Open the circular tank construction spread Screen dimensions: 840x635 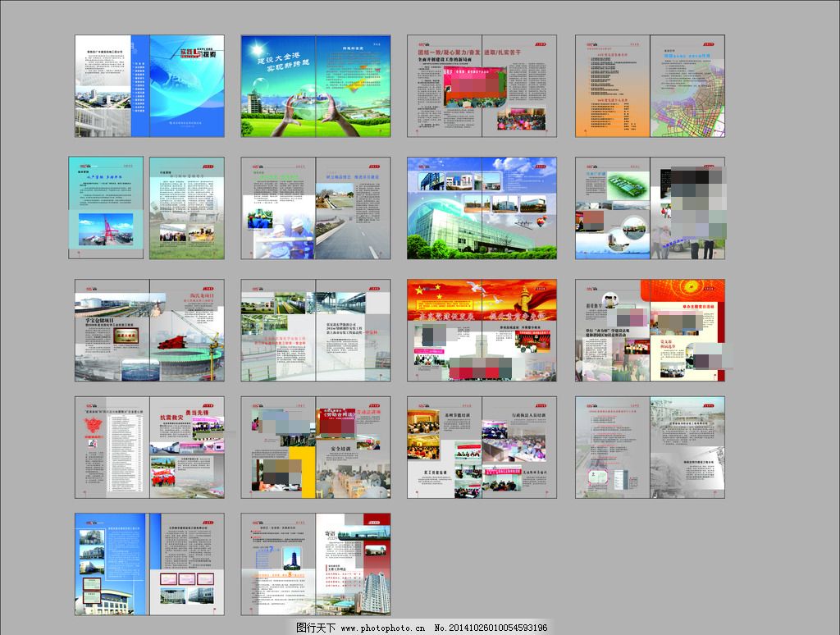point(149,331)
